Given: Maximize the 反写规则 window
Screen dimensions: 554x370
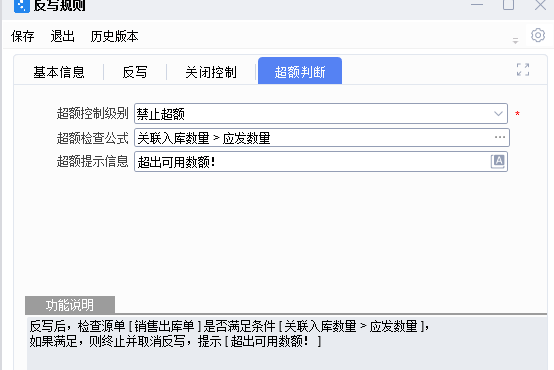Looking at the screenshot, I should 508,5.
